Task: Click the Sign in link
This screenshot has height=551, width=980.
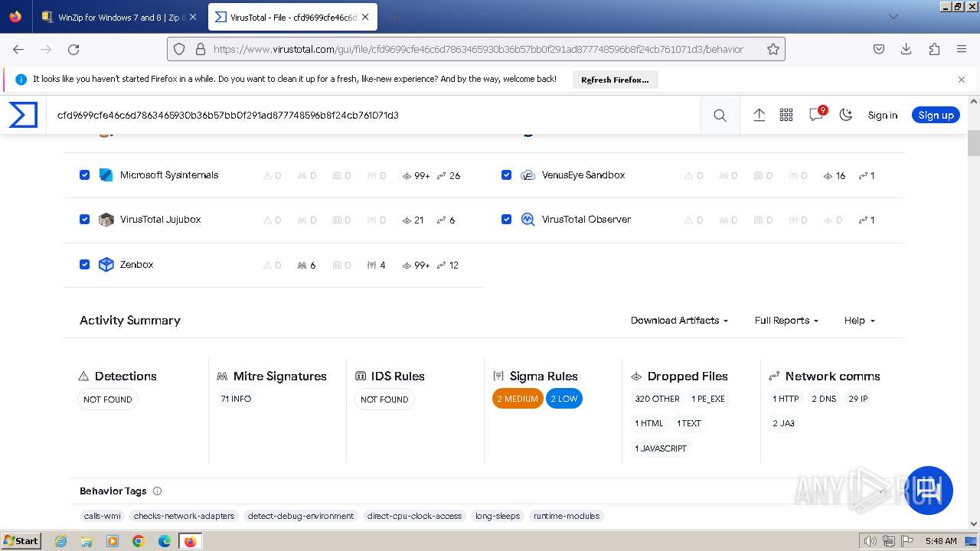Action: tap(882, 115)
